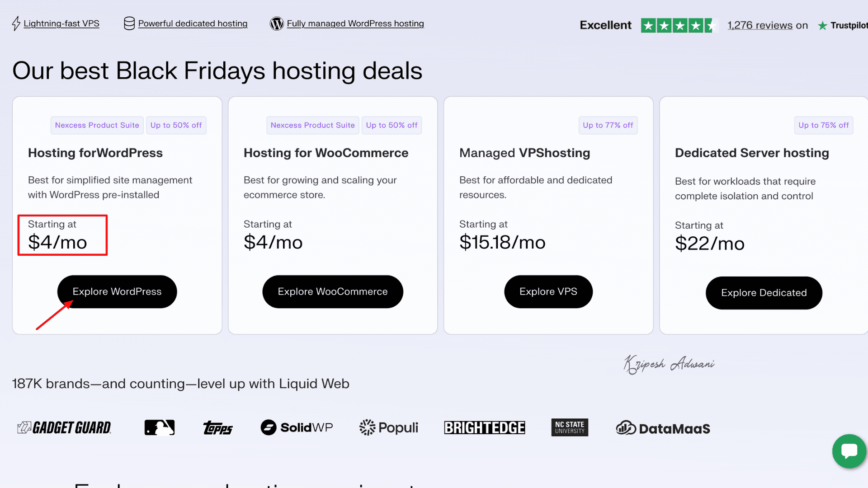The width and height of the screenshot is (868, 488).
Task: View the 1,276 reviews link
Action: point(760,25)
